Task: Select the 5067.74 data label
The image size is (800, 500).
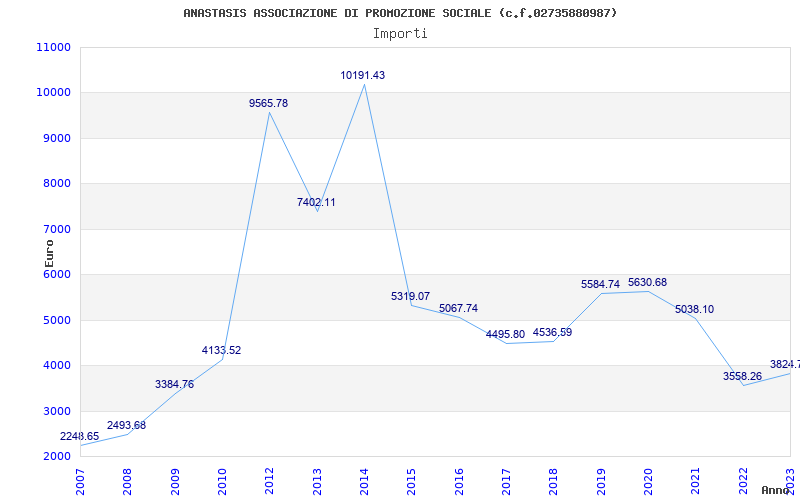Action: click(458, 309)
